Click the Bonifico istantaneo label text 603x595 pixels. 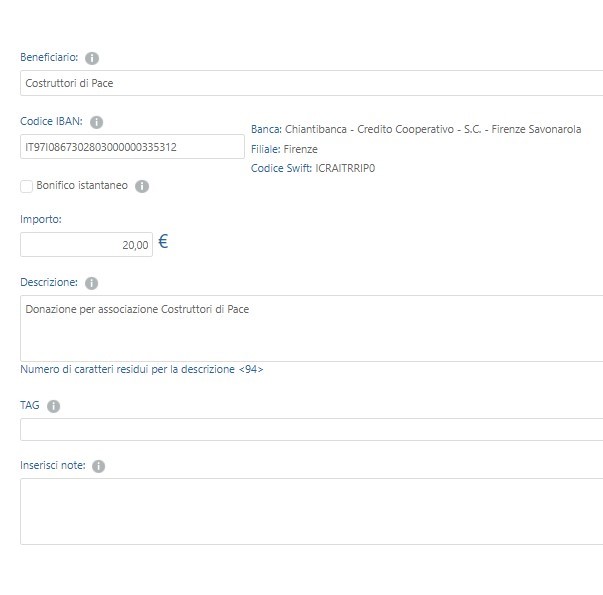click(x=82, y=185)
